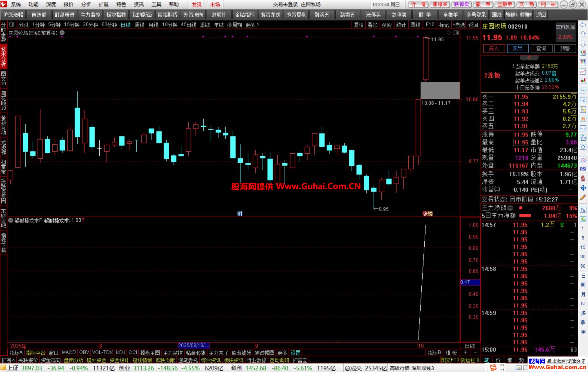Viewport: 588px width, 372px height.
Task: Expand the 更多 timeframe options
Action: coord(252,25)
